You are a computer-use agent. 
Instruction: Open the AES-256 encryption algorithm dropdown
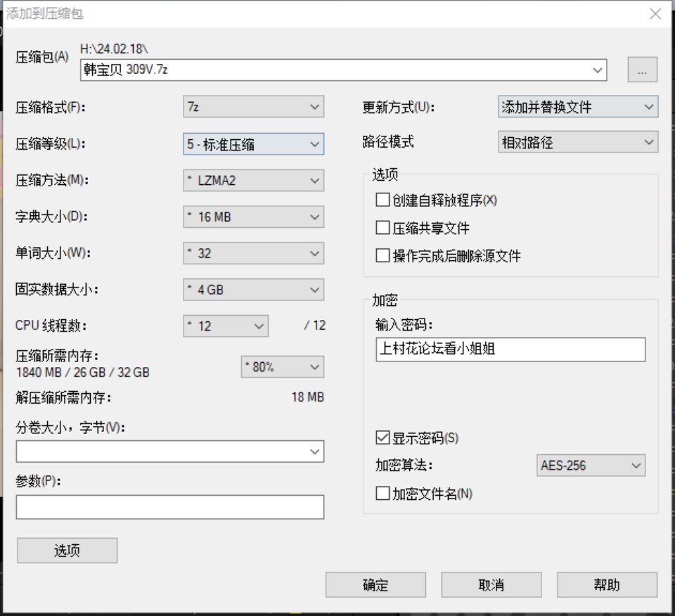pos(591,466)
